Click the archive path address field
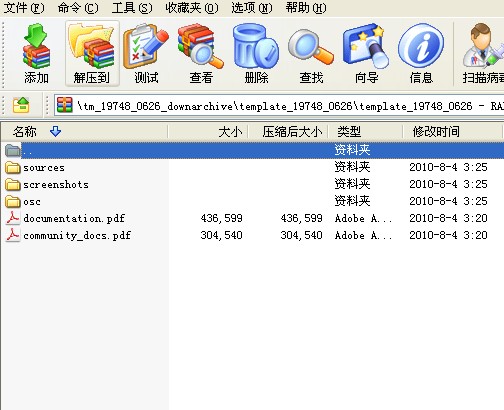 (279, 106)
